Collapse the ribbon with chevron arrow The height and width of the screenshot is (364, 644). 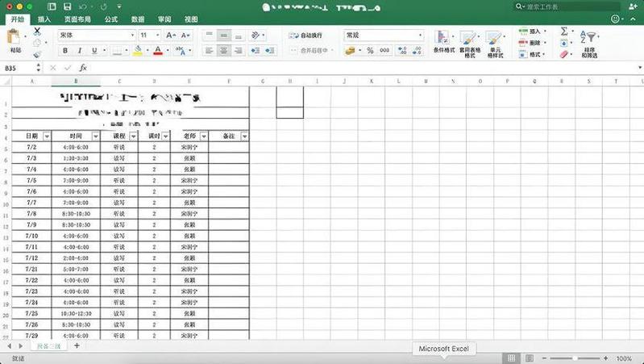click(x=631, y=19)
